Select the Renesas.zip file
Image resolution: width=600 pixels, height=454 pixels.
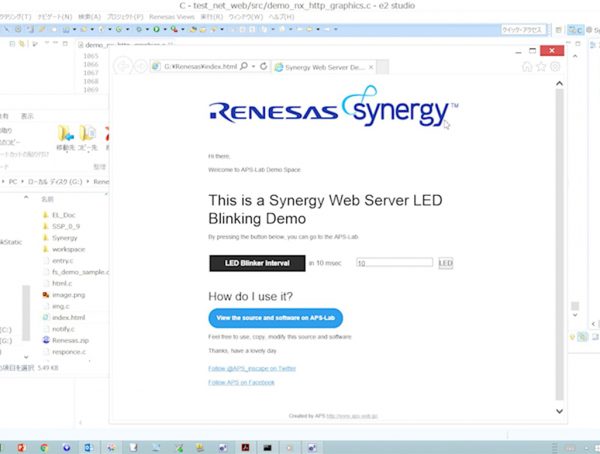click(65, 340)
